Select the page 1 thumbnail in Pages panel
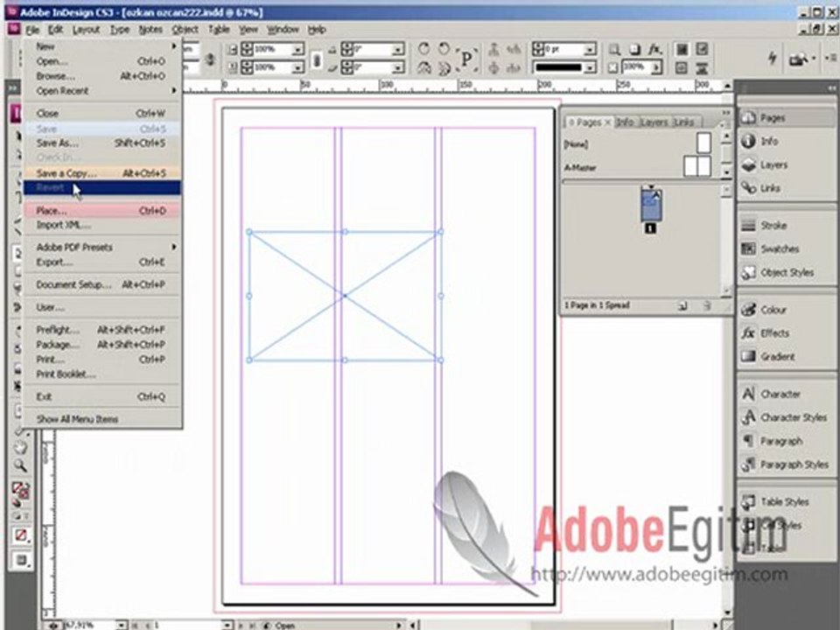This screenshot has width=840, height=630. 650,205
